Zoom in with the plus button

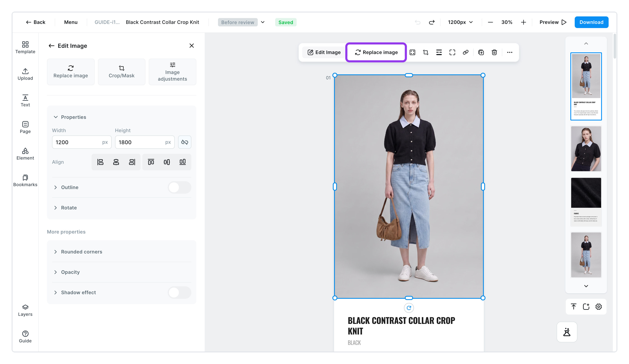(x=523, y=22)
